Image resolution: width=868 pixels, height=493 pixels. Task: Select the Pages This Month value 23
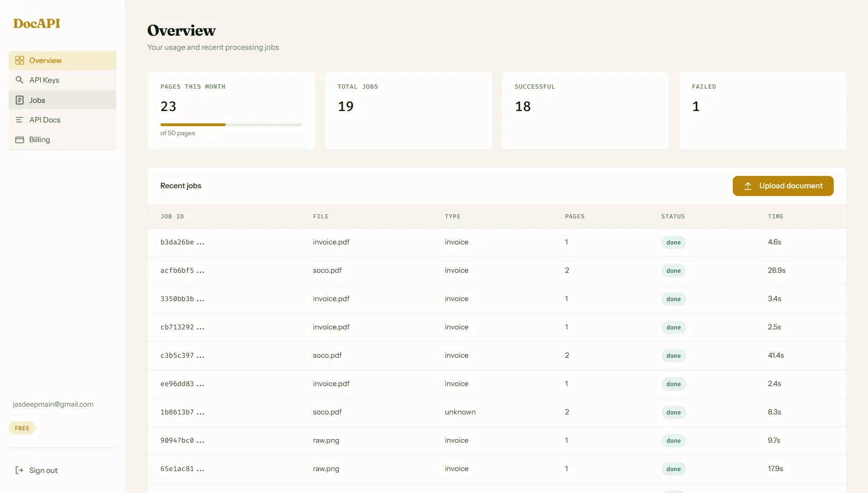(168, 106)
